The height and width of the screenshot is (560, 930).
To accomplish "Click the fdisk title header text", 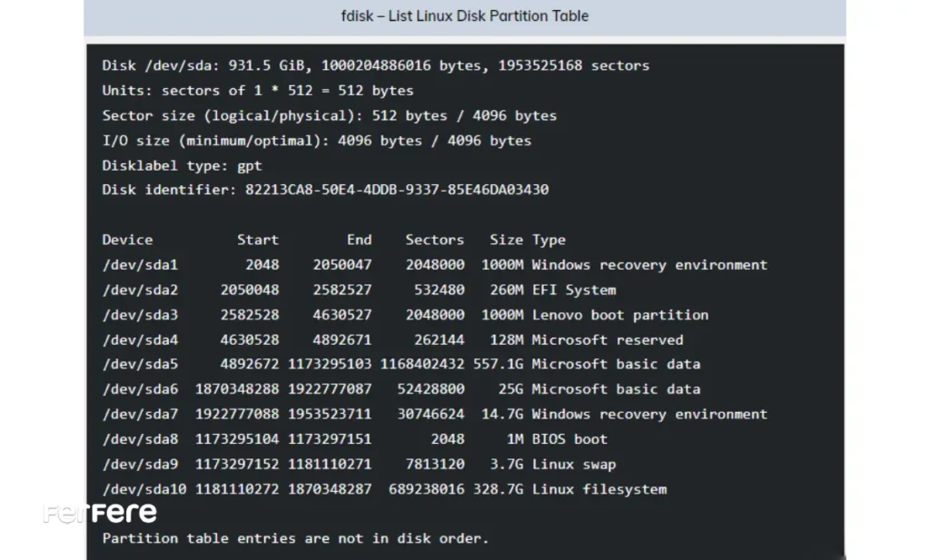I will [464, 16].
